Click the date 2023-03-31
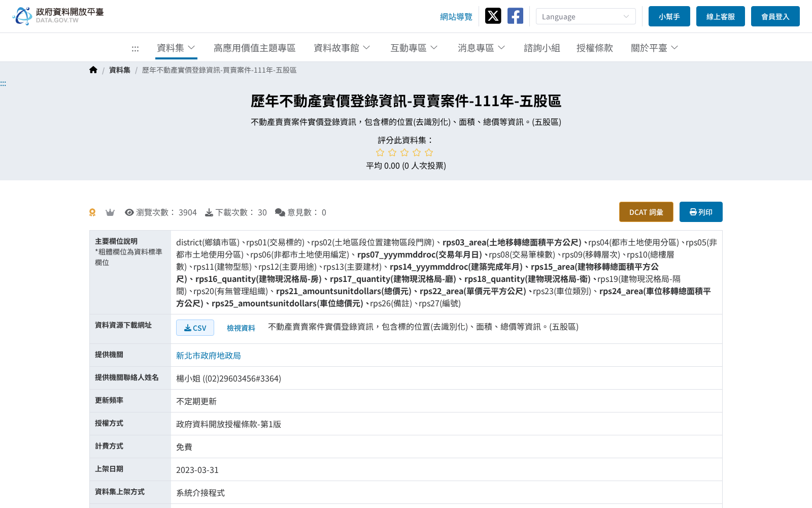 coord(197,470)
